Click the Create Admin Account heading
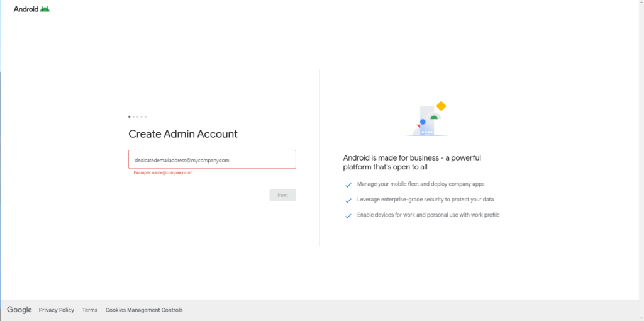 183,134
